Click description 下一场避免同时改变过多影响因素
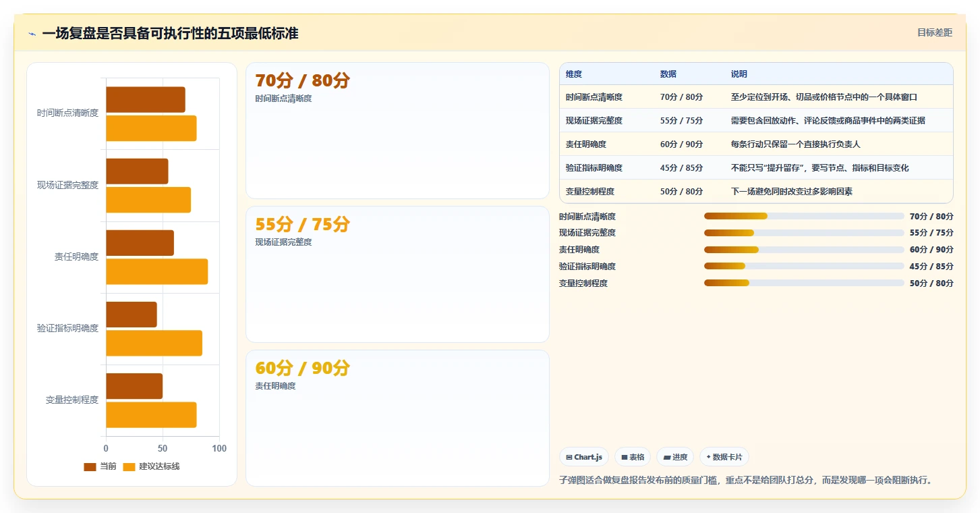The image size is (980, 513). 792,192
